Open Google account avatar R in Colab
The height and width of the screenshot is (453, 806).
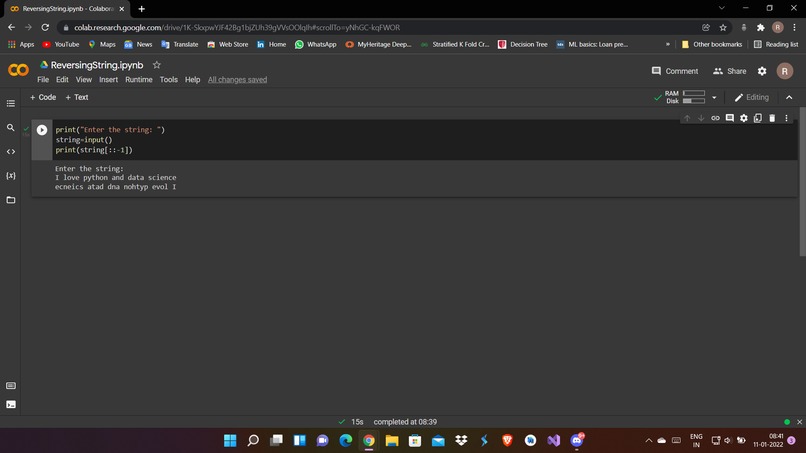tap(784, 71)
